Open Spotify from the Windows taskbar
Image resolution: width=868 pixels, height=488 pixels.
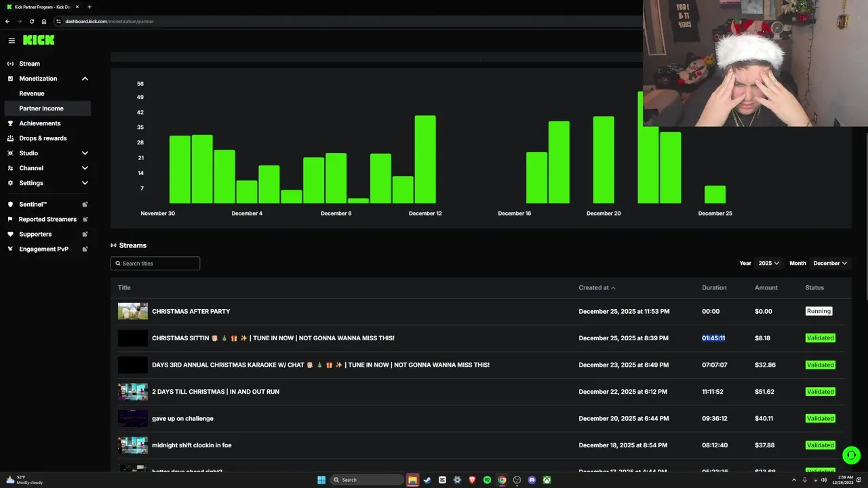[487, 480]
